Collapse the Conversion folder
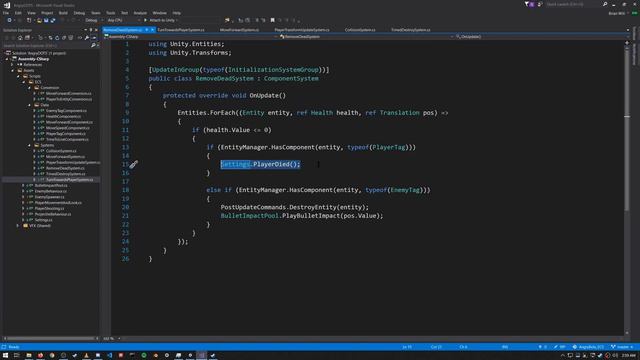Viewport: 640px width, 360px height. [x=29, y=88]
